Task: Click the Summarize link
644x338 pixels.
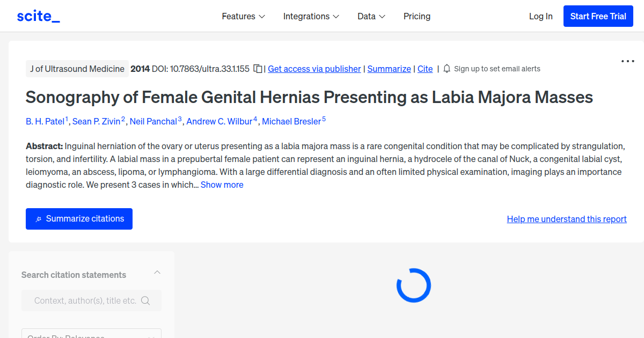Action: point(389,69)
